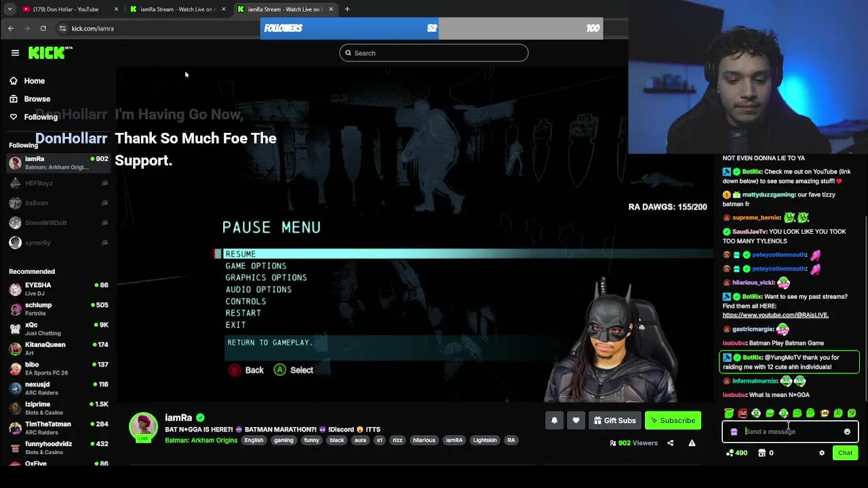Open recommended channel Iziprime

coord(58,408)
